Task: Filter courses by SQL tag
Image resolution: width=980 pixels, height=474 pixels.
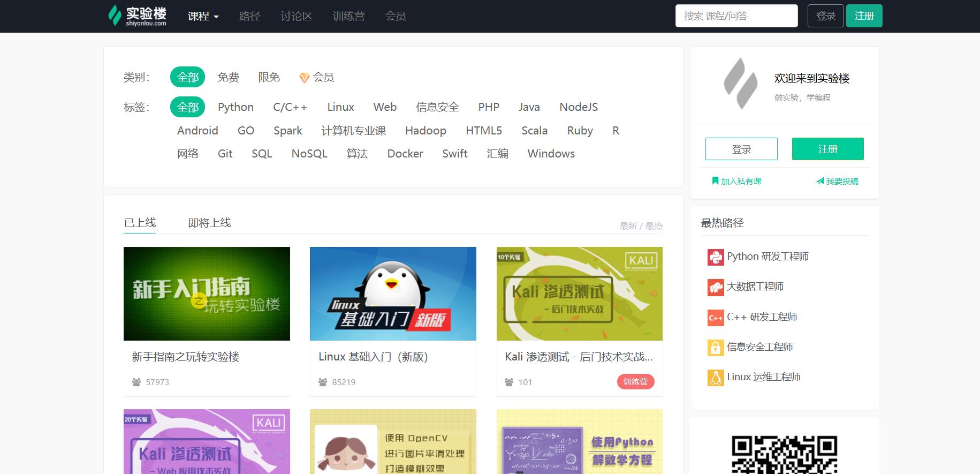Action: (x=262, y=154)
